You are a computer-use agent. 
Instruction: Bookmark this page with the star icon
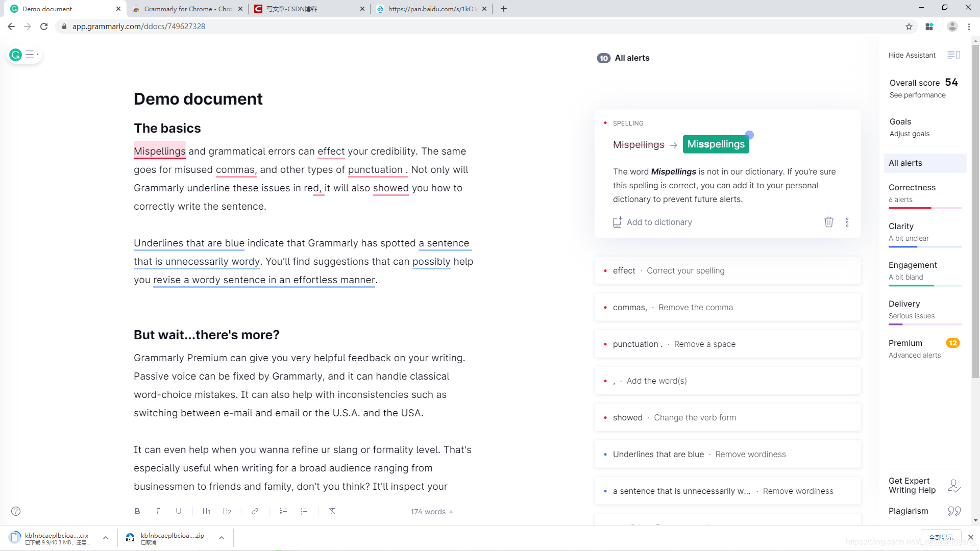909,27
